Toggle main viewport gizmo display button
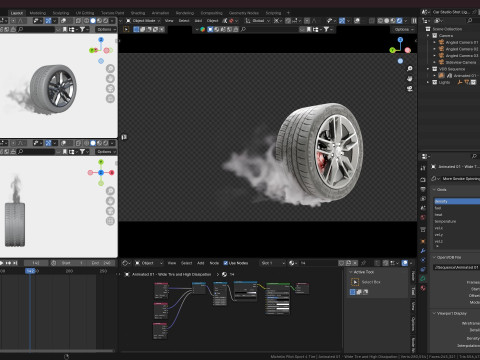The height and width of the screenshot is (360, 480). click(x=342, y=21)
